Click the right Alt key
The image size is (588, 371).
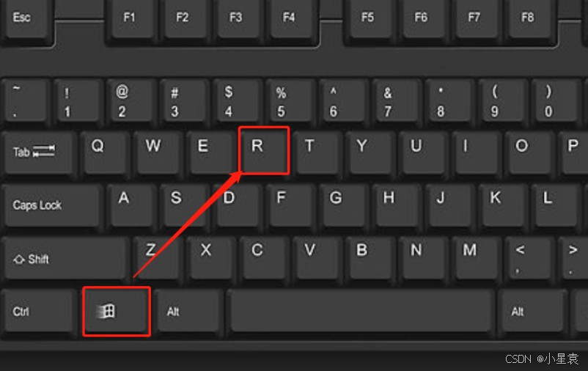(532, 312)
